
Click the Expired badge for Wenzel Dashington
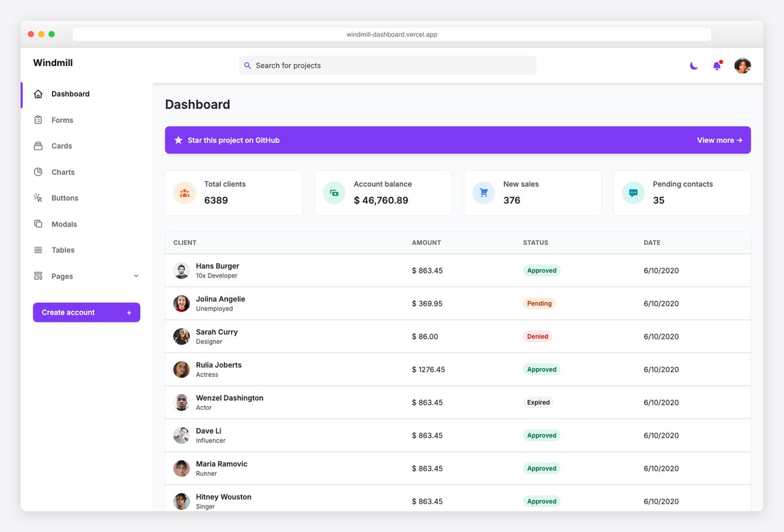pos(538,402)
